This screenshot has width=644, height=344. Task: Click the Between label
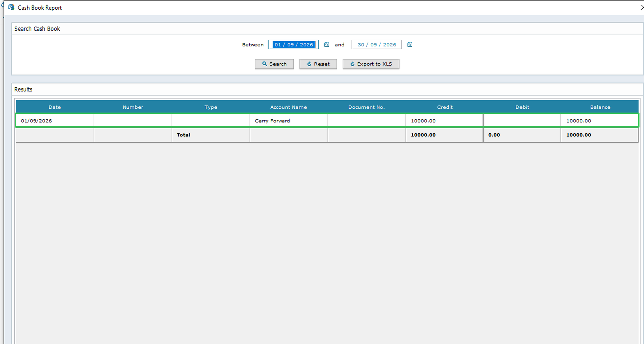coord(253,45)
